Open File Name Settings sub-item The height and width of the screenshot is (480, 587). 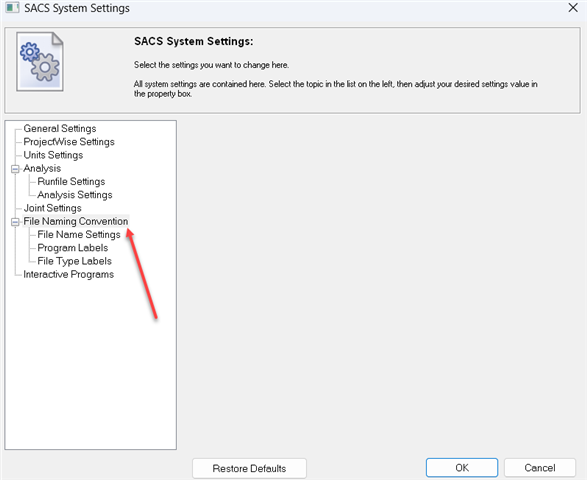[x=79, y=235]
